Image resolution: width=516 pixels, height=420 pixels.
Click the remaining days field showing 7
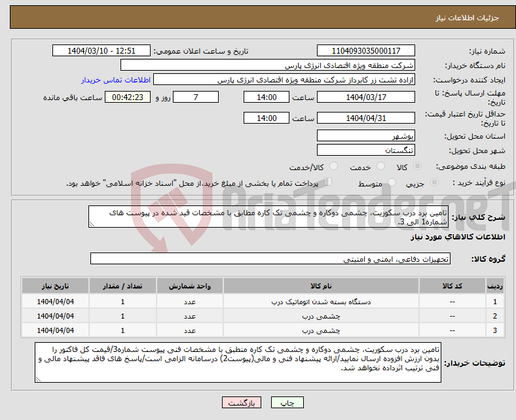[x=196, y=97]
